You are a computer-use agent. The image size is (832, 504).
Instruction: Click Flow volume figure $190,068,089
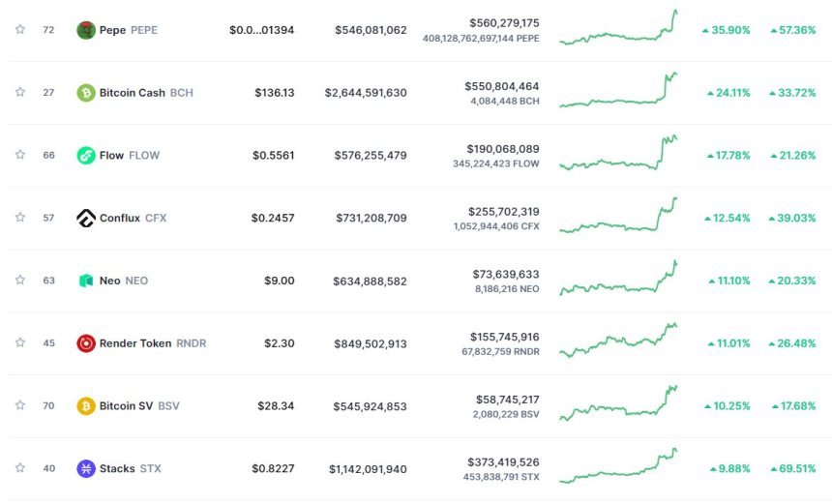pyautogui.click(x=504, y=149)
